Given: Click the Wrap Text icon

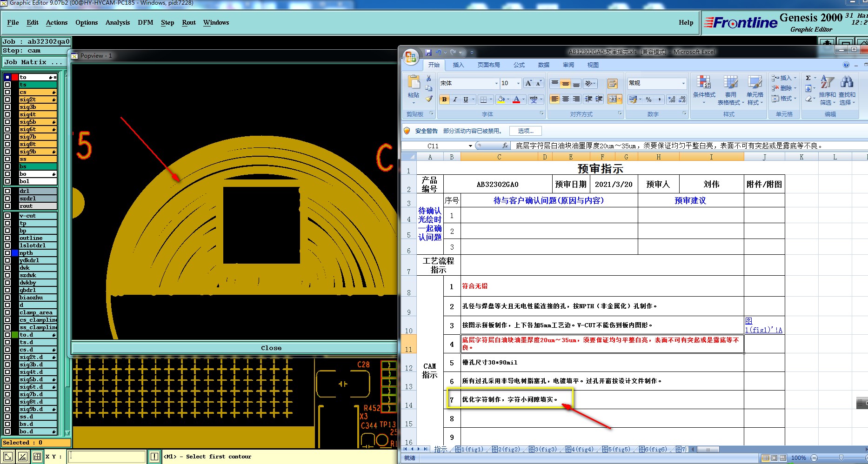Looking at the screenshot, I should coord(613,84).
